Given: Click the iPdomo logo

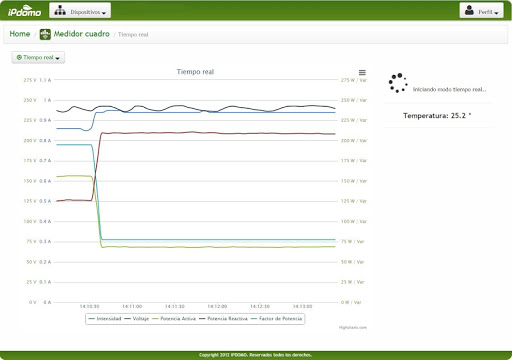Looking at the screenshot, I should point(24,11).
